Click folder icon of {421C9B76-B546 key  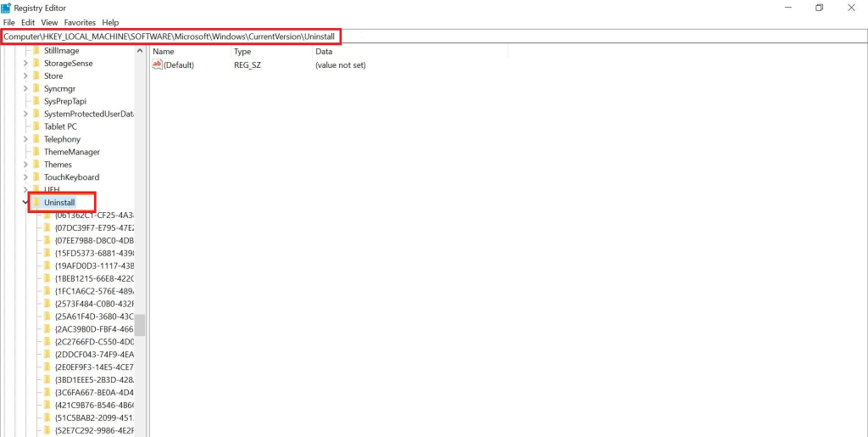[47, 405]
